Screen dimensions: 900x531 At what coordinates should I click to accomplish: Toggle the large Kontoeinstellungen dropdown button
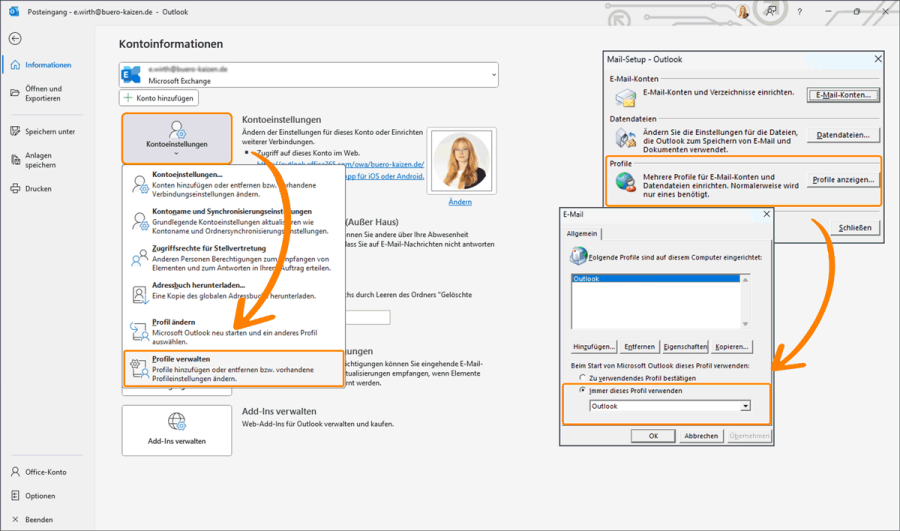tap(177, 138)
